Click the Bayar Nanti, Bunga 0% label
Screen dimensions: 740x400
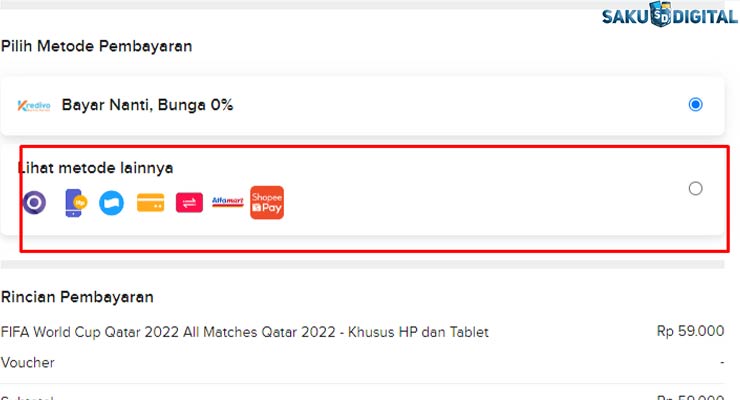click(147, 105)
